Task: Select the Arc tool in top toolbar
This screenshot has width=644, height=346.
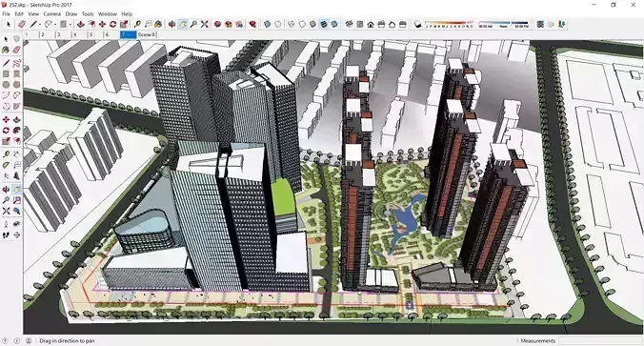Action: pos(48,24)
